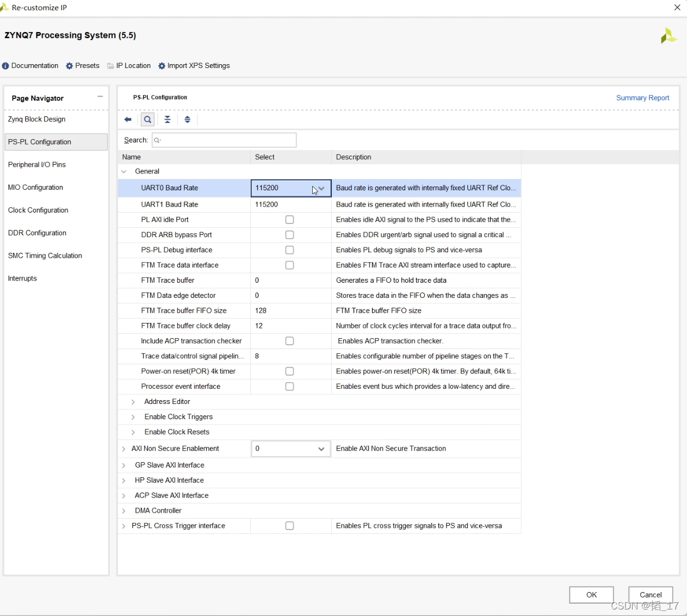687x616 pixels.
Task: Open Presets via its gear icon
Action: click(70, 66)
